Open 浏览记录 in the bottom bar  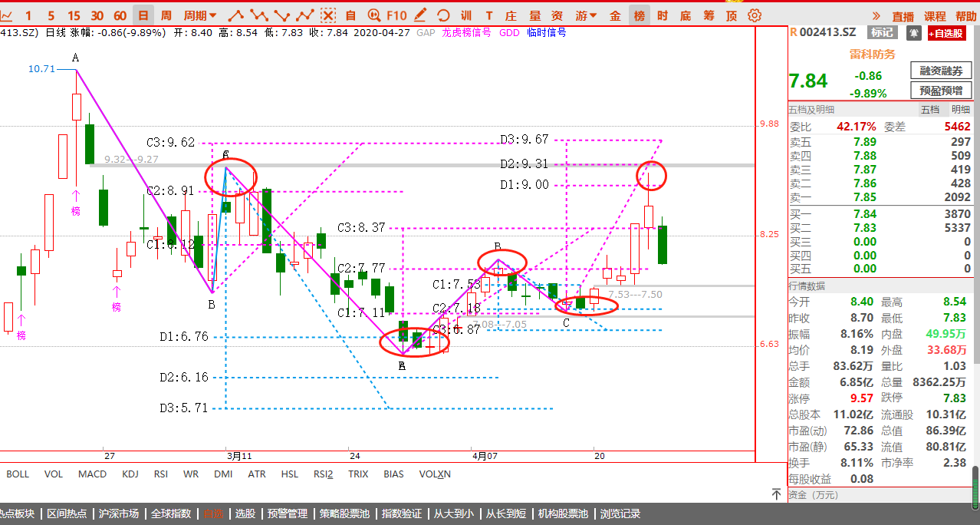[620, 513]
